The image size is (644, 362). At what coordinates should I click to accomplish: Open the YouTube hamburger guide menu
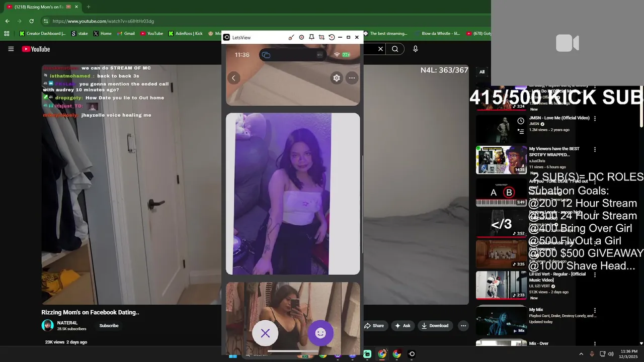11,49
